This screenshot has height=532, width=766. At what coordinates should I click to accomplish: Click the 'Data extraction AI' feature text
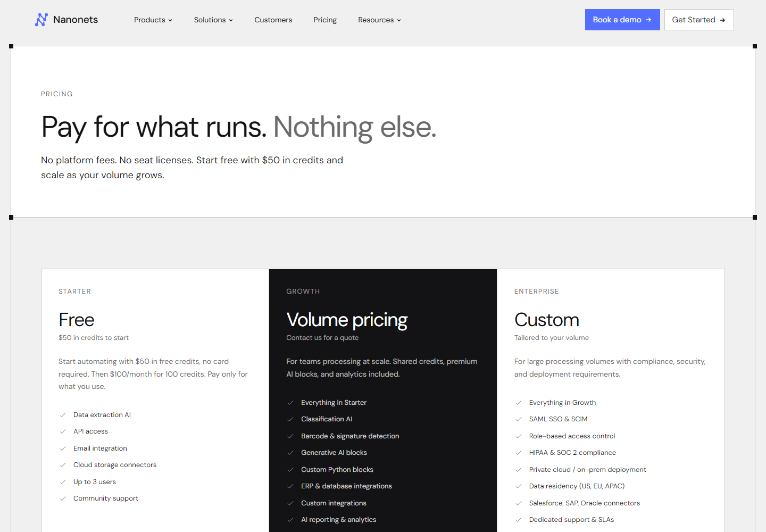[102, 415]
